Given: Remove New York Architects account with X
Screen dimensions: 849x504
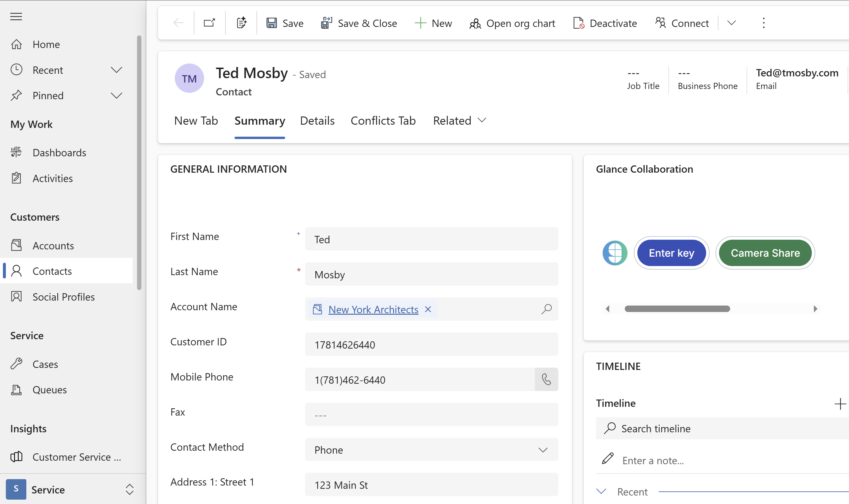Looking at the screenshot, I should point(428,309).
